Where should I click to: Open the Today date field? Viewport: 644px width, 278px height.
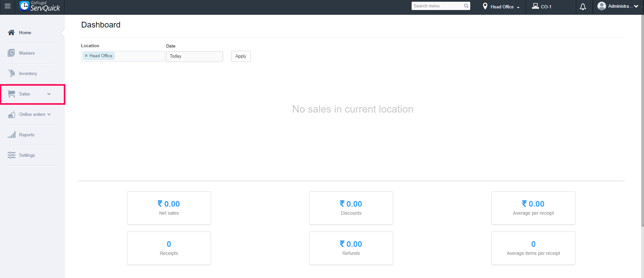tap(194, 56)
